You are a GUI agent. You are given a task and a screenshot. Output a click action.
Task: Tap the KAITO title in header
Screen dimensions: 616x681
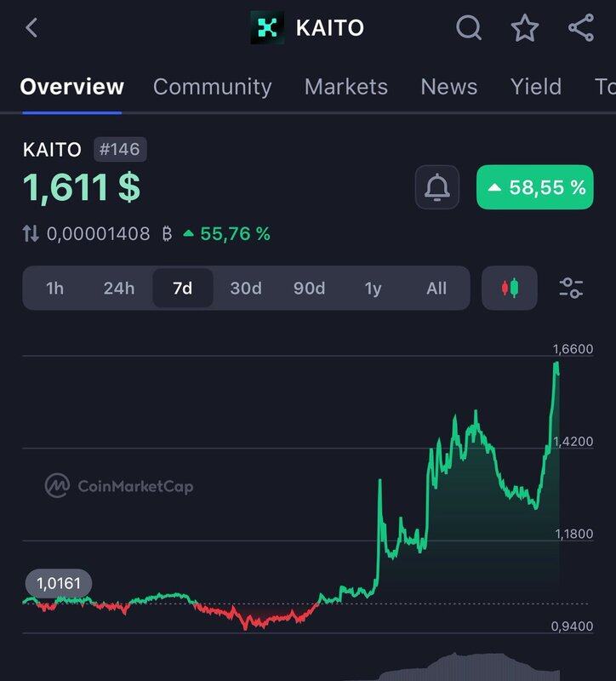point(329,28)
